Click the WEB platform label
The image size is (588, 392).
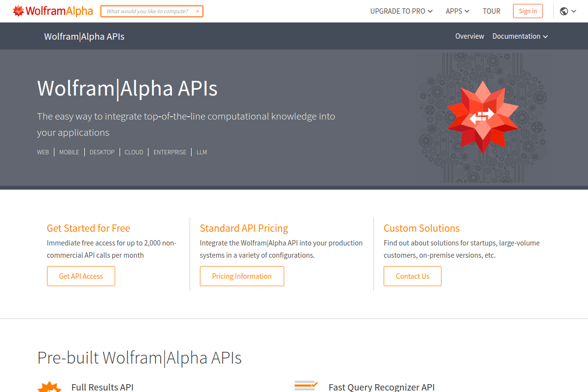[x=43, y=152]
